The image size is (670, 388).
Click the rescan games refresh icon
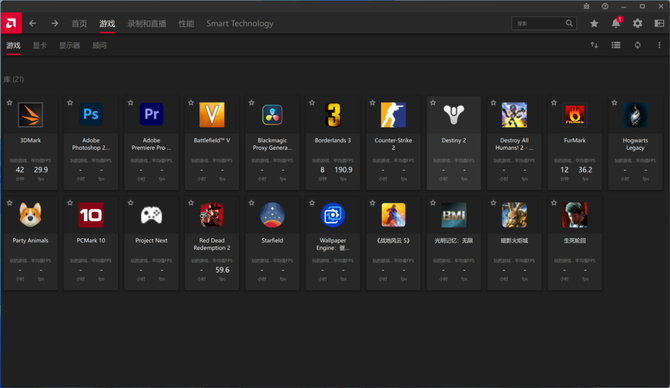tap(638, 45)
